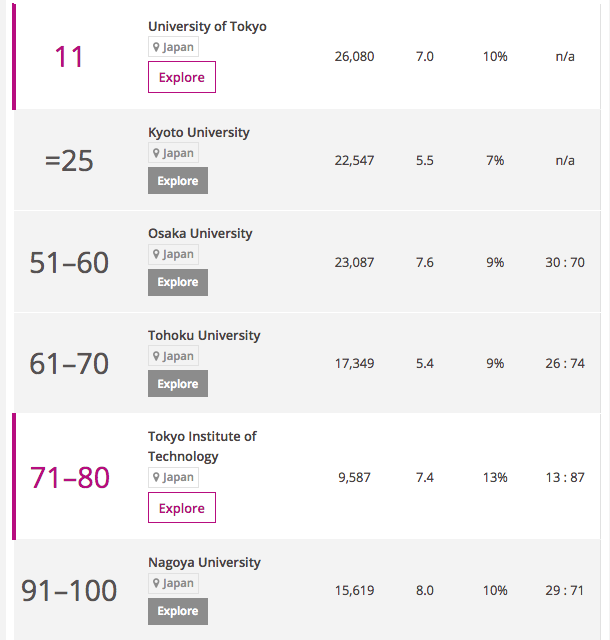
Task: Click the location pin under Osaka University
Action: 156,254
